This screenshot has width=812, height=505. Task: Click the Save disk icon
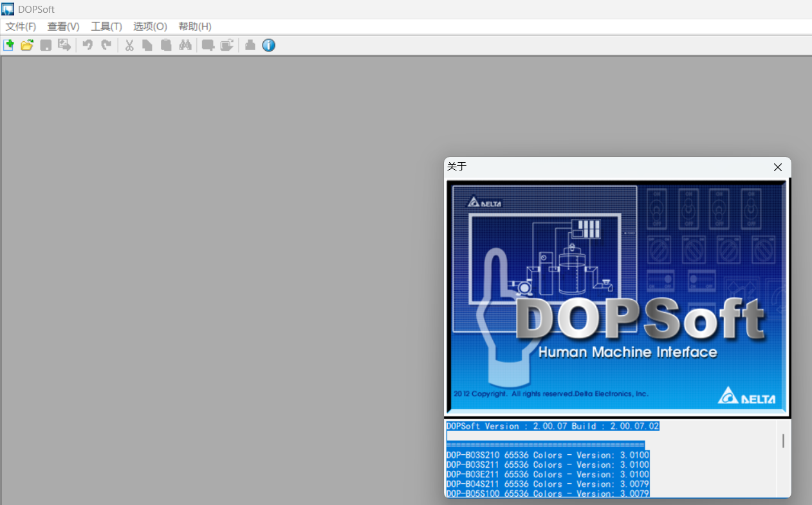(46, 45)
